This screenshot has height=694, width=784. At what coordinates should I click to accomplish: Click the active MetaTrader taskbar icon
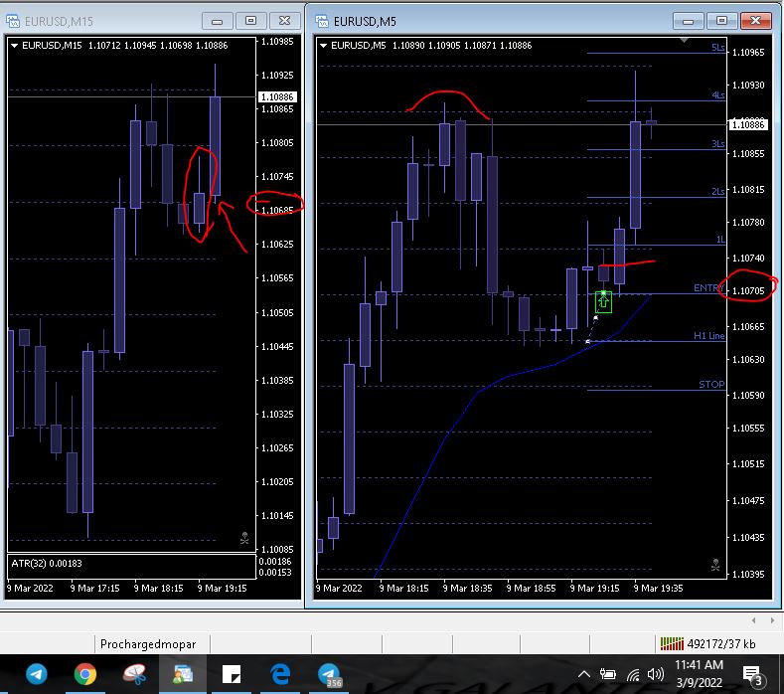coord(183,673)
